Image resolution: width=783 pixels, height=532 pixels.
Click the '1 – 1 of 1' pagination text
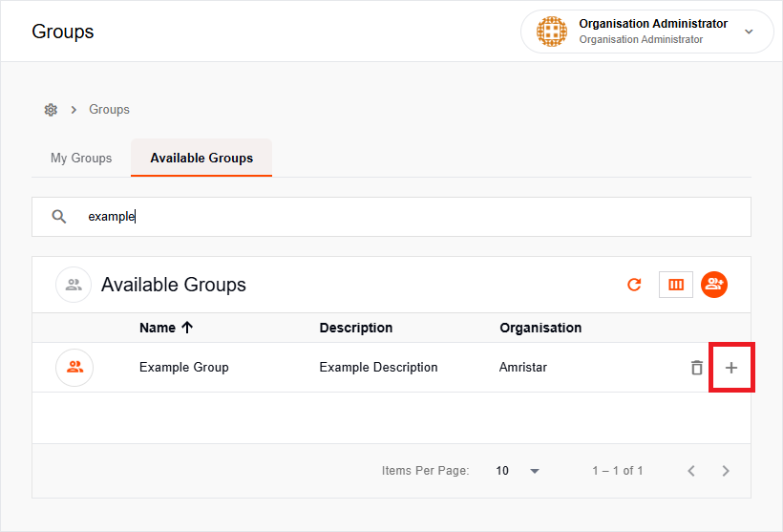pyautogui.click(x=617, y=471)
